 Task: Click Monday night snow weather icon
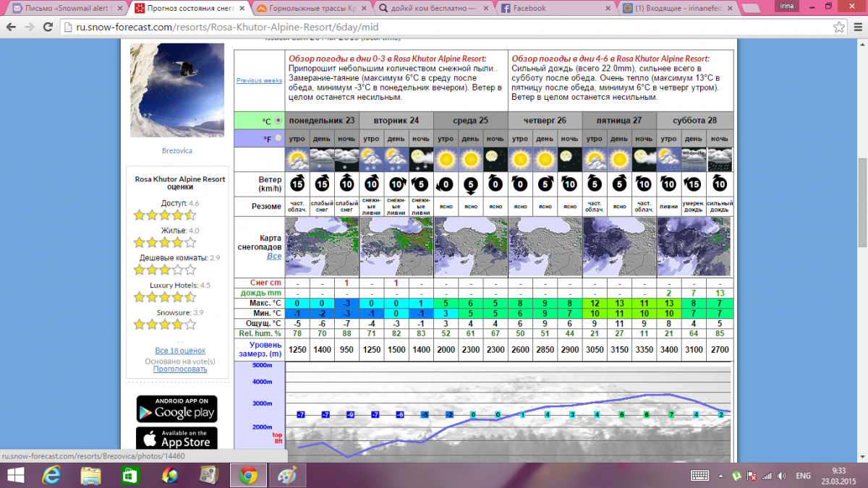tap(346, 159)
